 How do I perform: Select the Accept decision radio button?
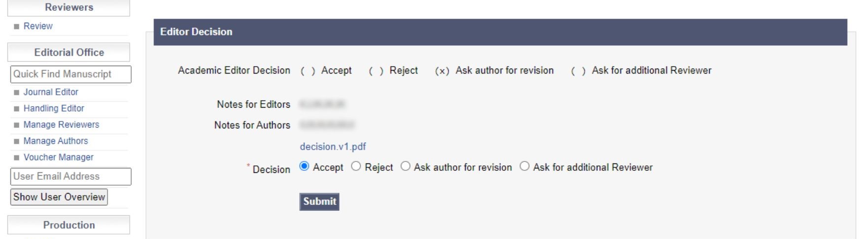coord(304,166)
